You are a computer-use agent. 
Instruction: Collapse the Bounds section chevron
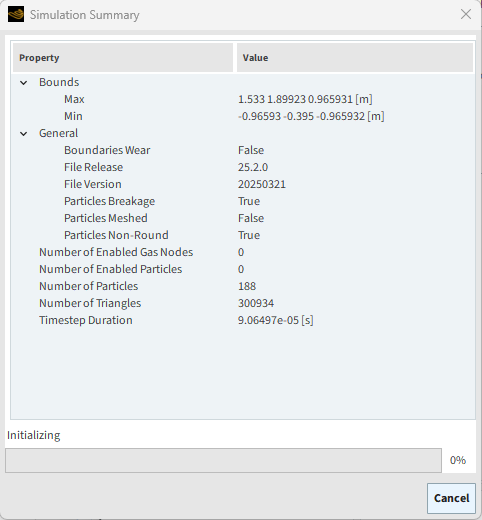pos(24,82)
